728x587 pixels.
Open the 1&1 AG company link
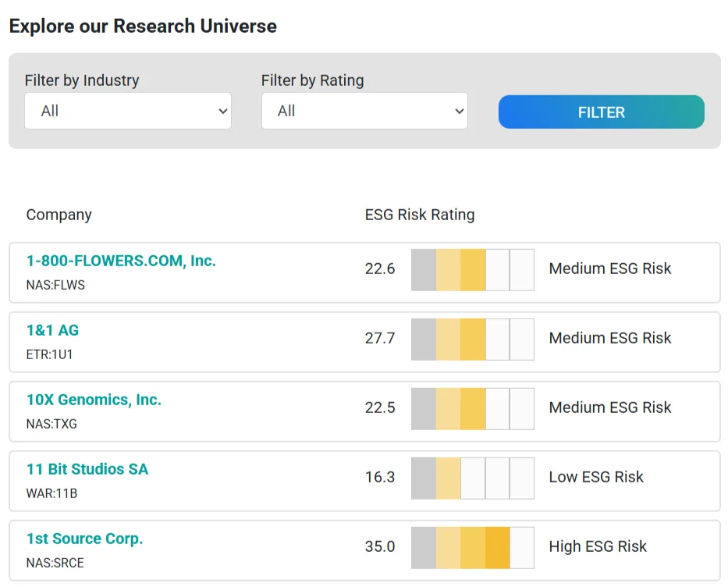tap(52, 330)
